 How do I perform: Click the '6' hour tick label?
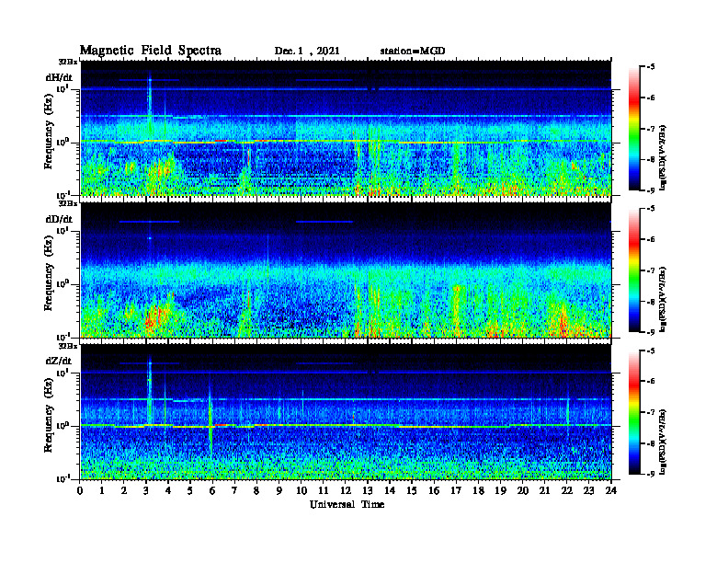point(212,491)
